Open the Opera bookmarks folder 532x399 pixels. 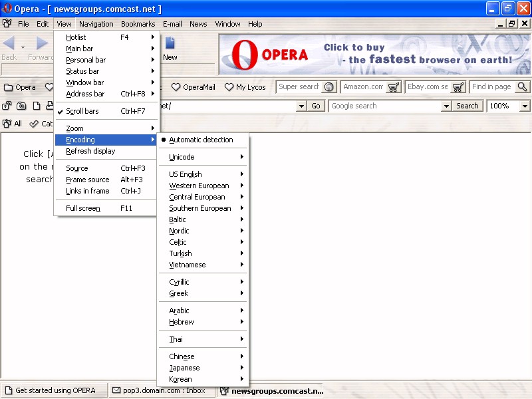pos(20,87)
